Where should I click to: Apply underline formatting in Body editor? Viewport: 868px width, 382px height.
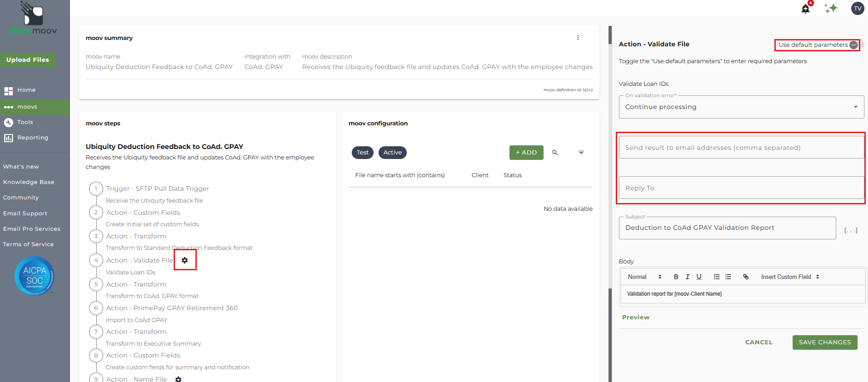point(699,277)
